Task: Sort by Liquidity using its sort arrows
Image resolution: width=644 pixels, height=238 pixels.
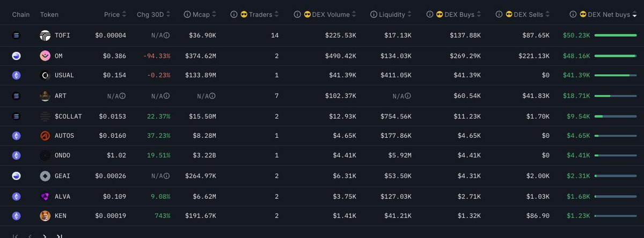Action: click(x=409, y=14)
